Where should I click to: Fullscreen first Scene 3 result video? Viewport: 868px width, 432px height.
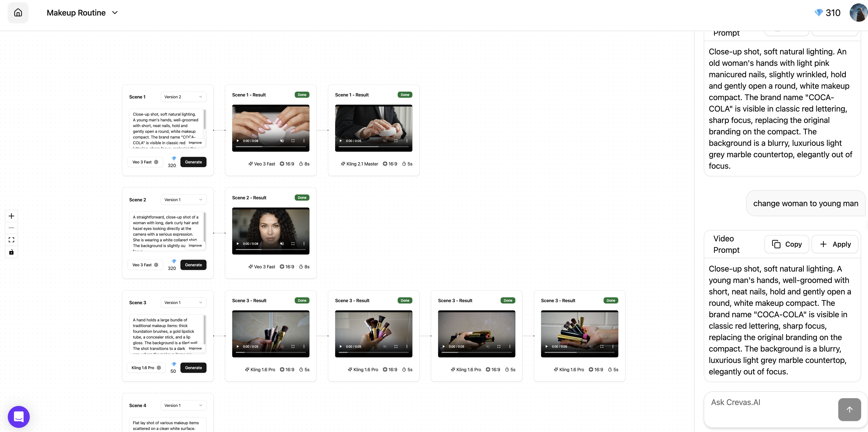click(x=293, y=347)
